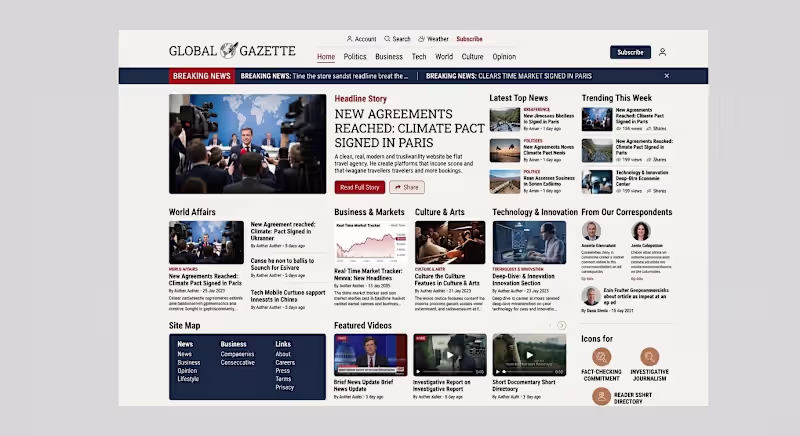Click the female correspondent avatar
The height and width of the screenshot is (436, 800).
point(641,231)
